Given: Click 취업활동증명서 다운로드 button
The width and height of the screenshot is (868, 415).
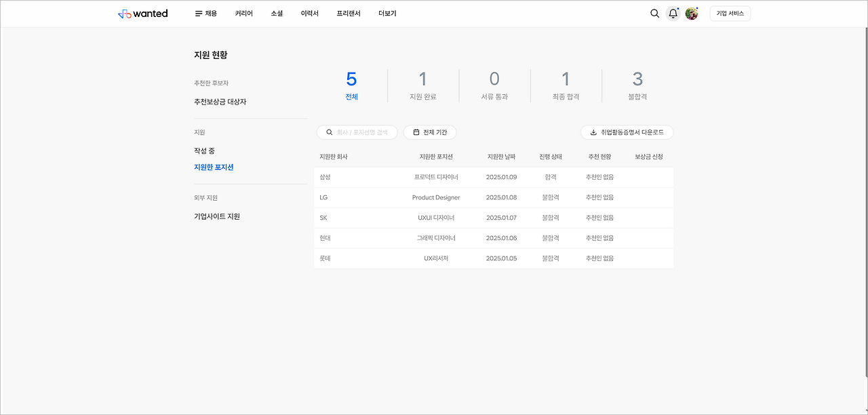Looking at the screenshot, I should (x=627, y=132).
